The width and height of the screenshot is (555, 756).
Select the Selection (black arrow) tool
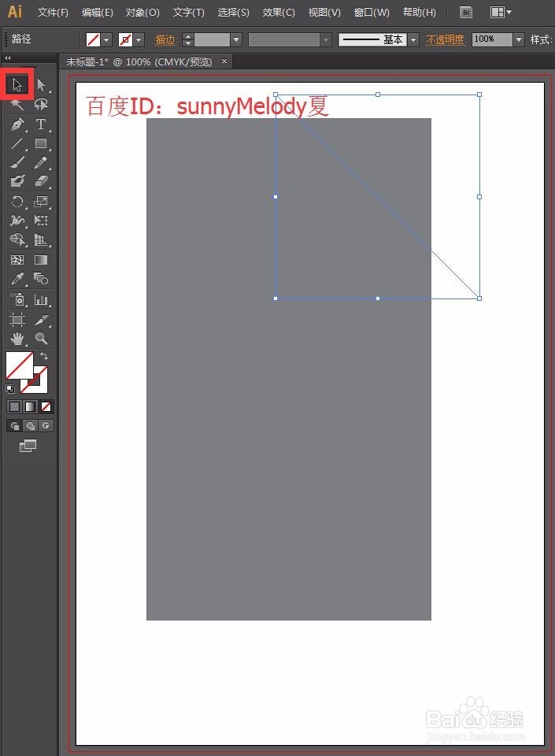coord(17,85)
